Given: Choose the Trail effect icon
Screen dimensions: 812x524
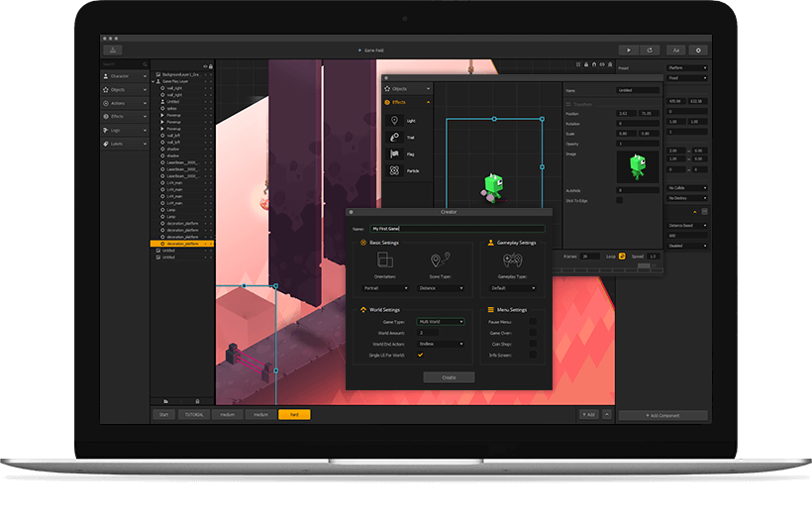Looking at the screenshot, I should 394,138.
